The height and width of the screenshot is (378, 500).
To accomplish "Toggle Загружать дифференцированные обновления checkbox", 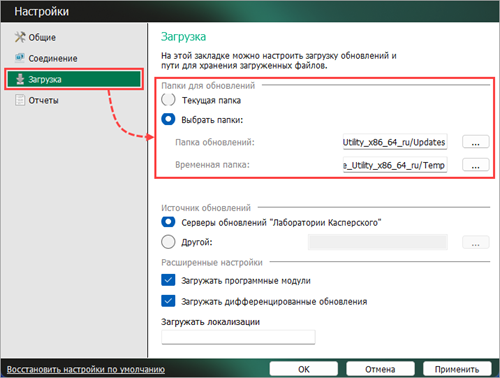I will [168, 301].
